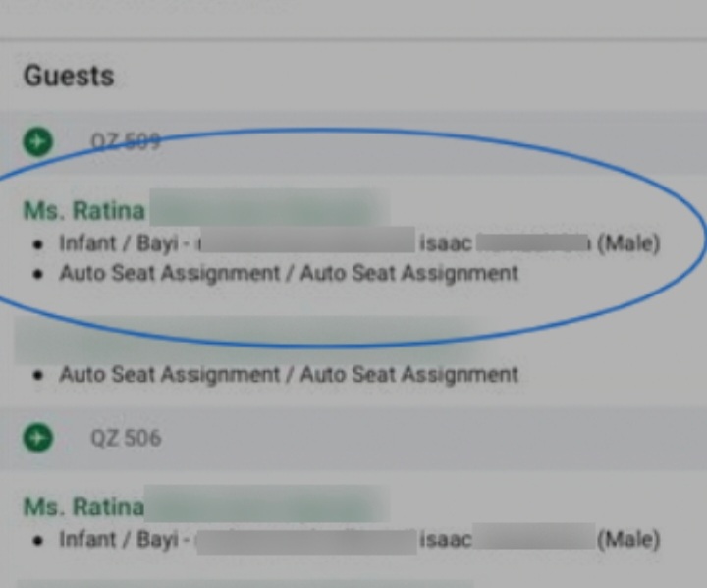Click blurred infant name field after Bayi under QZ 509
Viewport: 707px width, 588px height.
pyautogui.click(x=306, y=242)
